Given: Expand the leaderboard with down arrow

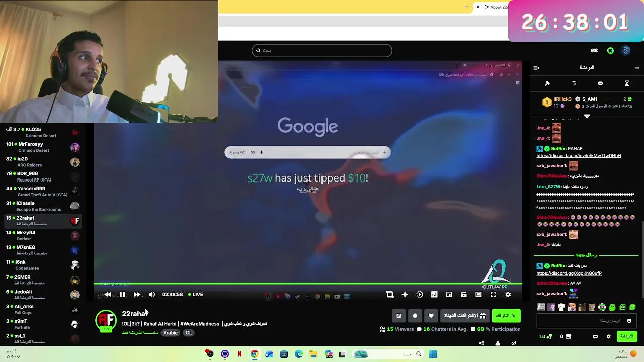Looking at the screenshot, I should pyautogui.click(x=587, y=116).
